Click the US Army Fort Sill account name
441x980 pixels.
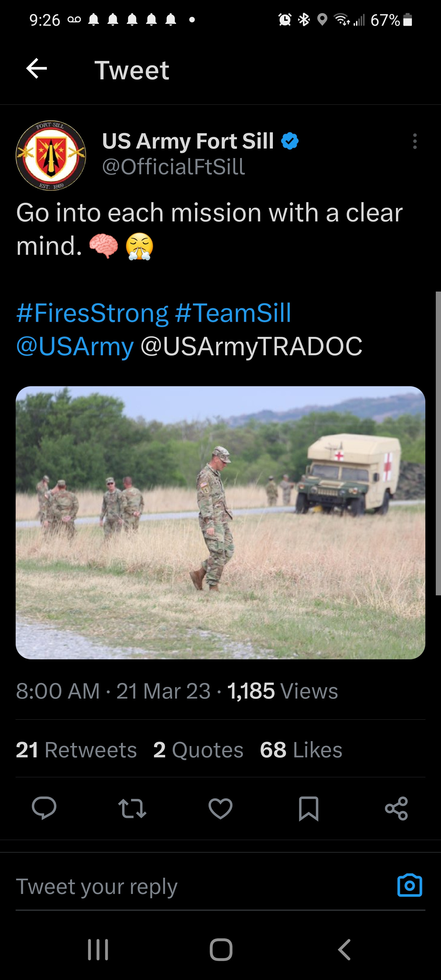pos(188,141)
